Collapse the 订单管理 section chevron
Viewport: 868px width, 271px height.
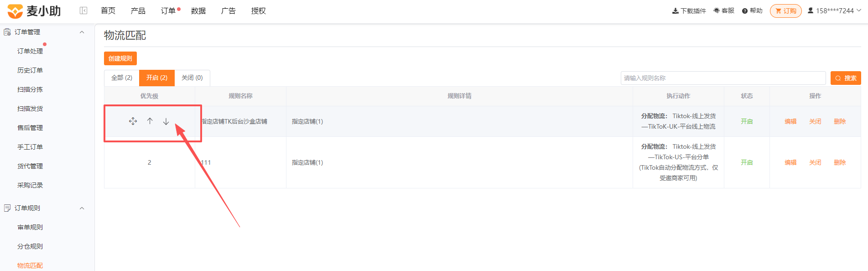coord(82,32)
